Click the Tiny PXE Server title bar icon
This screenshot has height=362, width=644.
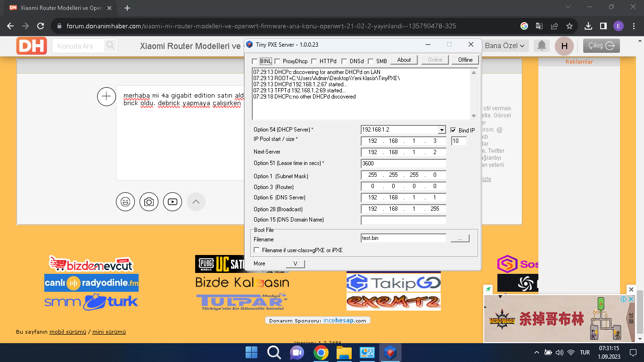tap(250, 45)
